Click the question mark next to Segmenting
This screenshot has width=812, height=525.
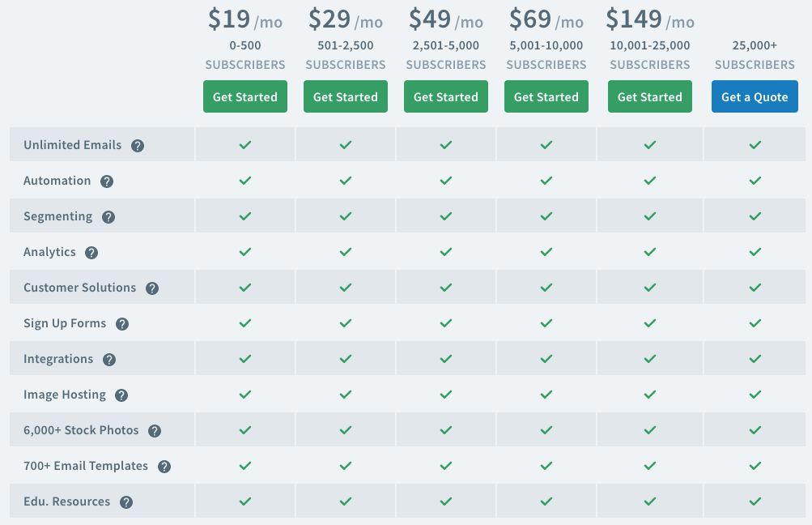coord(108,217)
